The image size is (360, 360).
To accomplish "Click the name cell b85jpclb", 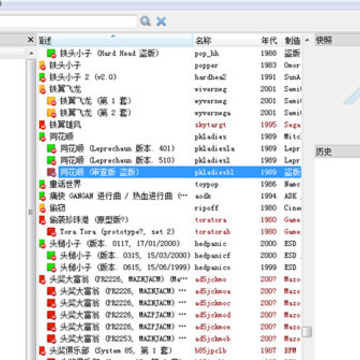I will coord(210,351).
